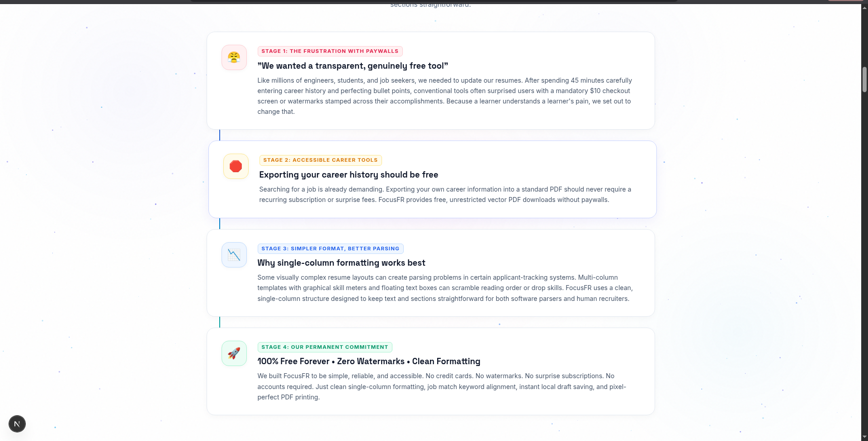Select the Stage 3 Simpler Format badge
868x441 pixels.
point(330,249)
